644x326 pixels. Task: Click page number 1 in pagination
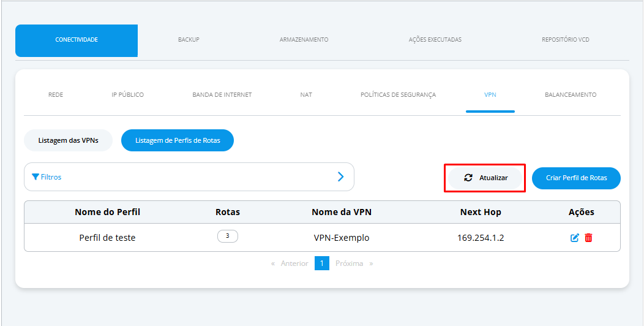tap(322, 263)
